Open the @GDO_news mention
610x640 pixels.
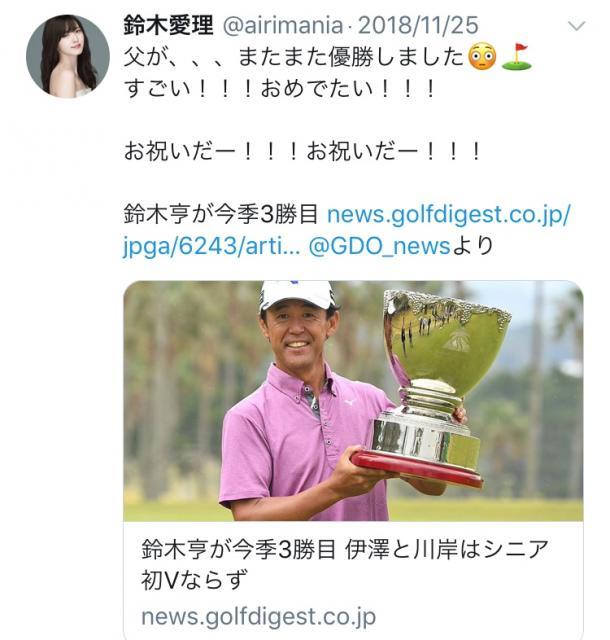pos(379,246)
